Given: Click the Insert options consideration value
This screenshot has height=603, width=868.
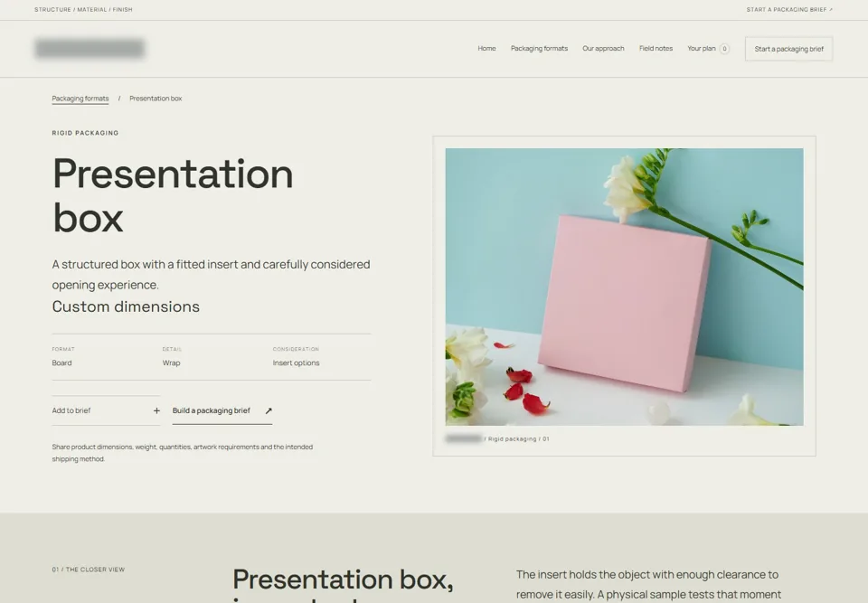Looking at the screenshot, I should (x=297, y=363).
